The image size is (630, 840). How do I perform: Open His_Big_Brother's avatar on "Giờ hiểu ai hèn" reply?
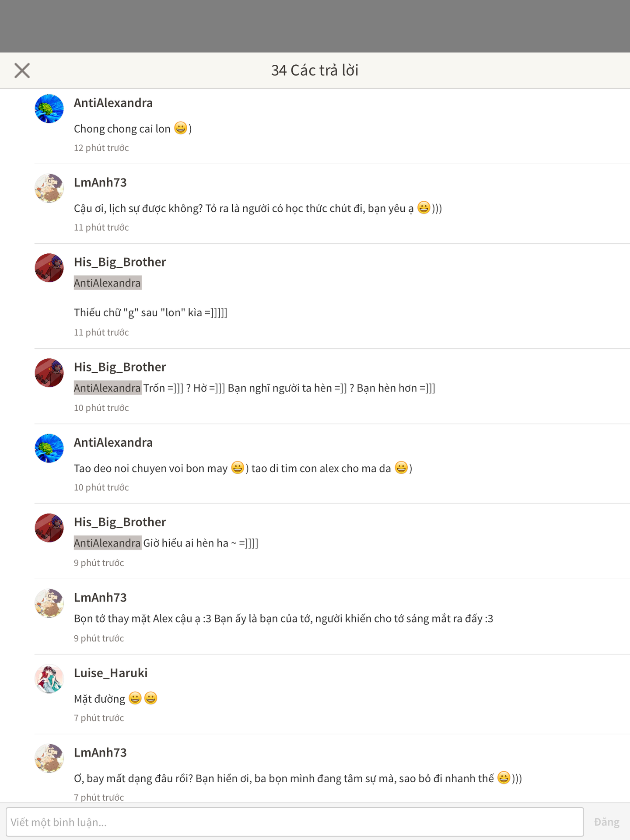point(49,528)
